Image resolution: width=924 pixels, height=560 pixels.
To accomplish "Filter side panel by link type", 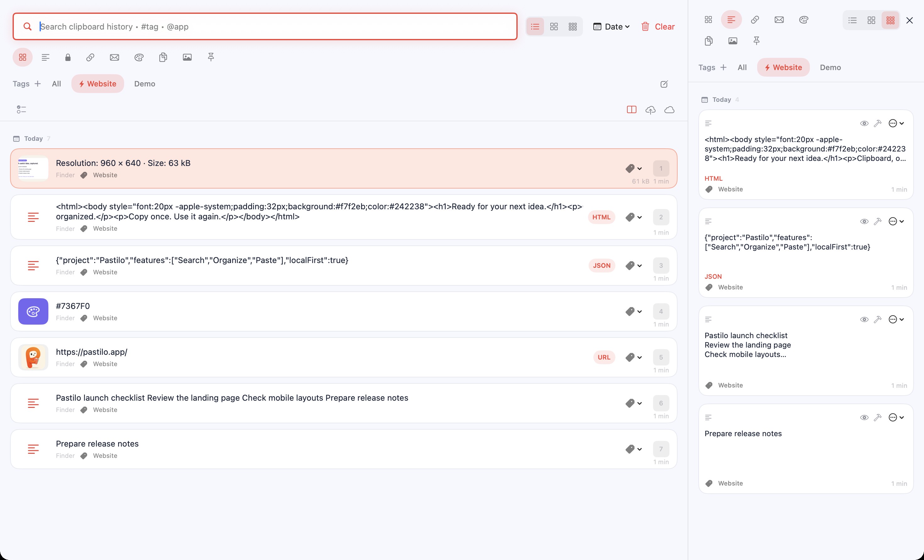I will click(755, 20).
